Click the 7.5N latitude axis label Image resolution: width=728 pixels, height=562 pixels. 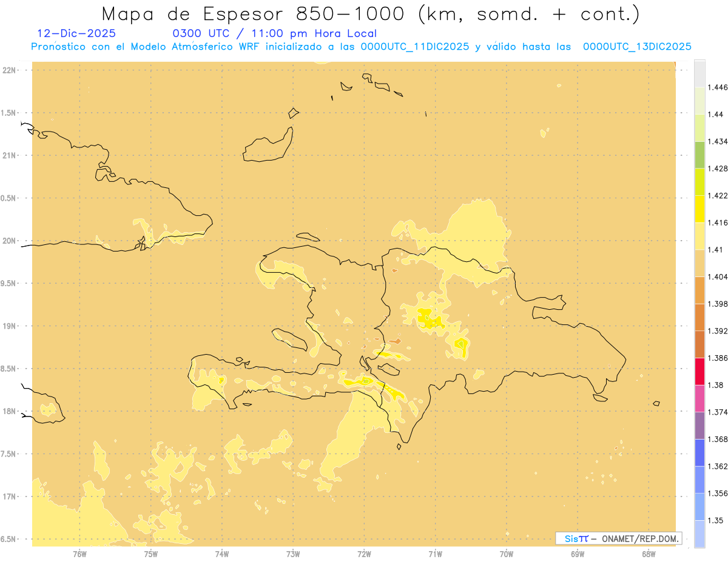(x=8, y=454)
